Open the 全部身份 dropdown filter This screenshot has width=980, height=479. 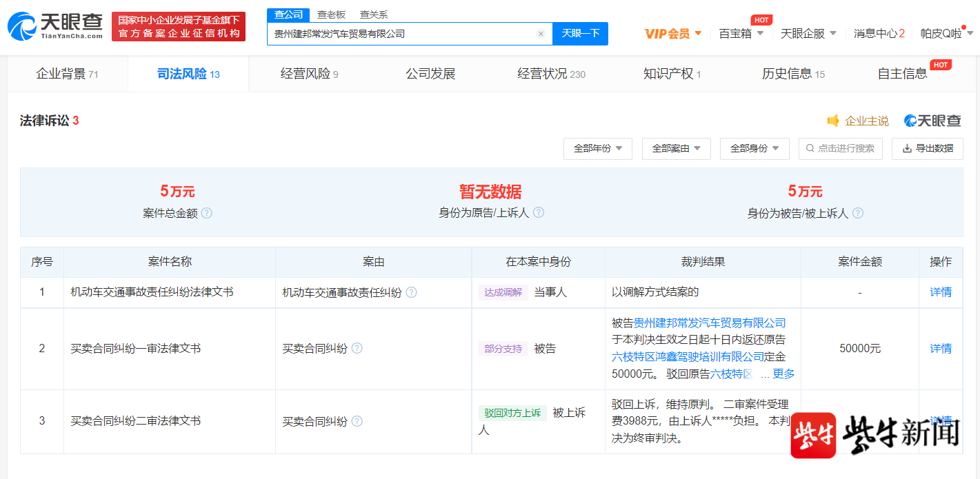point(754,148)
